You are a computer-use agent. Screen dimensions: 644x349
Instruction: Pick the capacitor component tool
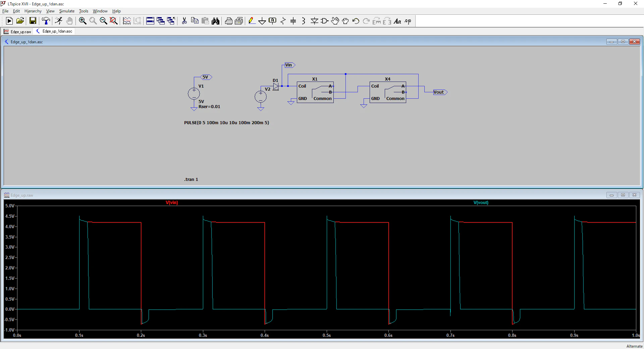tap(293, 21)
